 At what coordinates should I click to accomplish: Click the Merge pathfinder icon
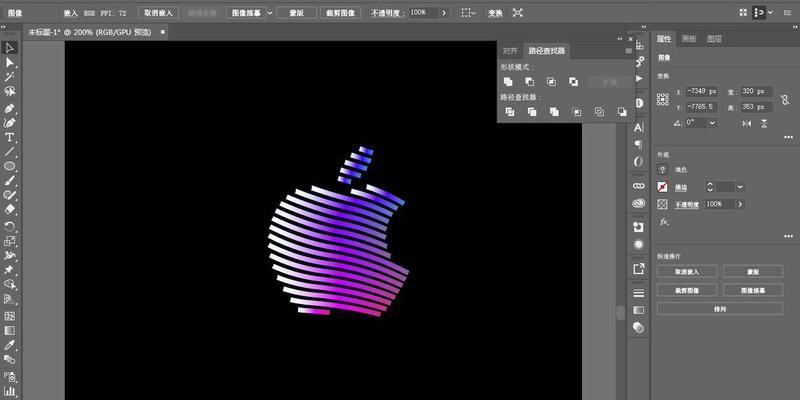(x=554, y=112)
